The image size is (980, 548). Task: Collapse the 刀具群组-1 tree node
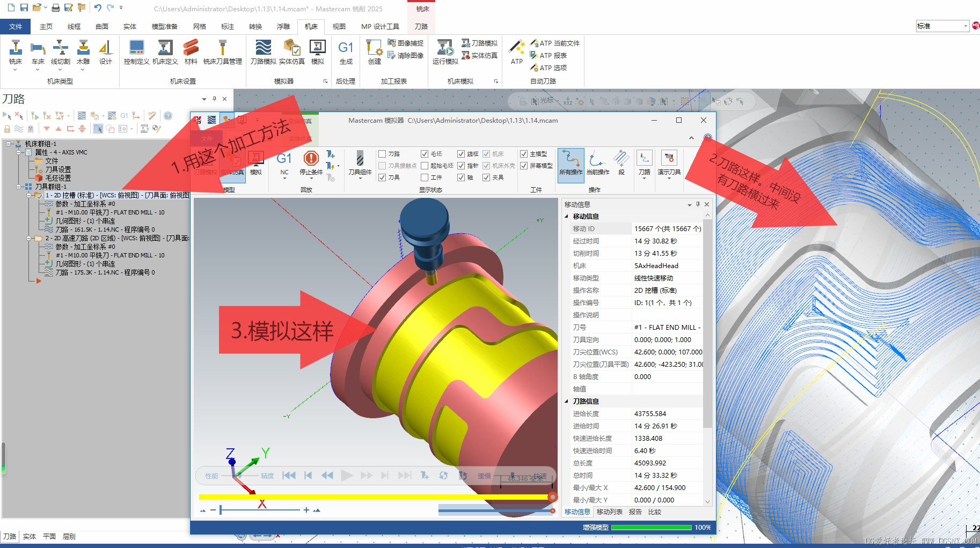coord(19,187)
